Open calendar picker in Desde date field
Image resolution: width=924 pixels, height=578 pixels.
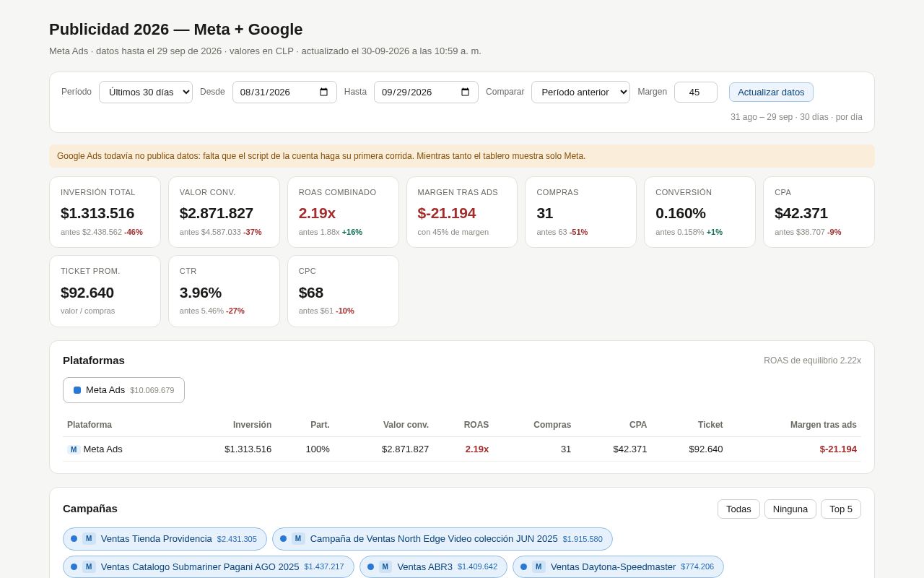[323, 92]
